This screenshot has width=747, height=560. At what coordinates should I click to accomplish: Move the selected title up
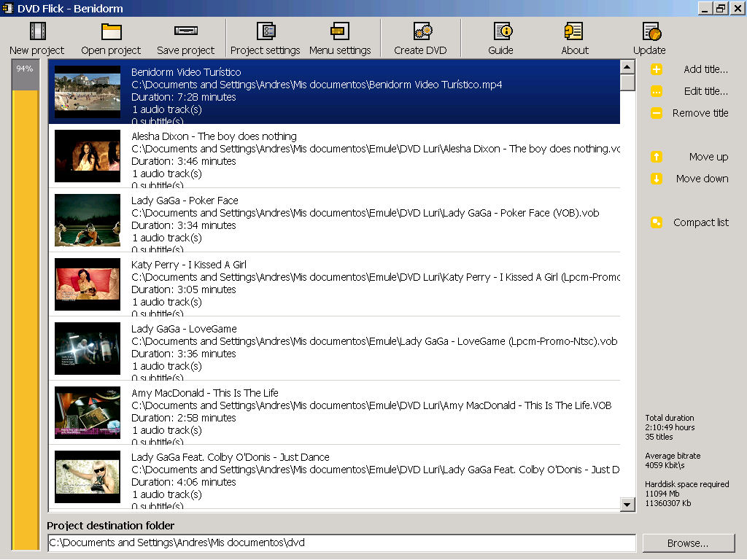(689, 157)
